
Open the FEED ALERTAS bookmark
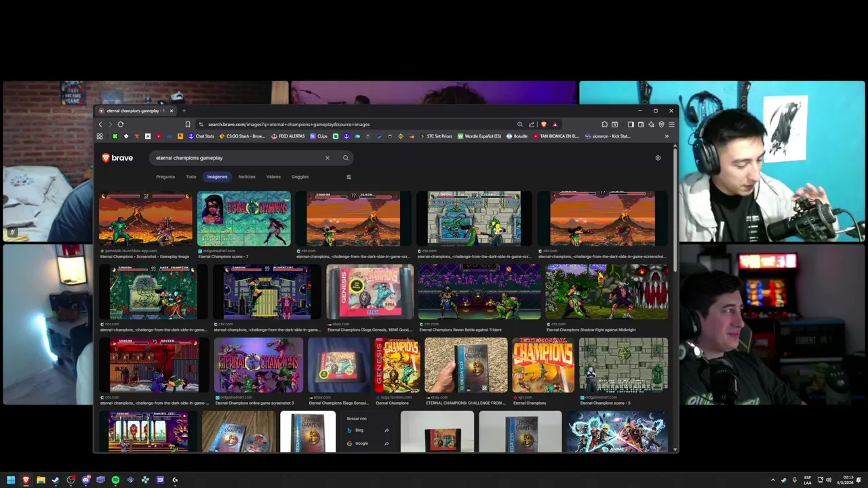(288, 136)
